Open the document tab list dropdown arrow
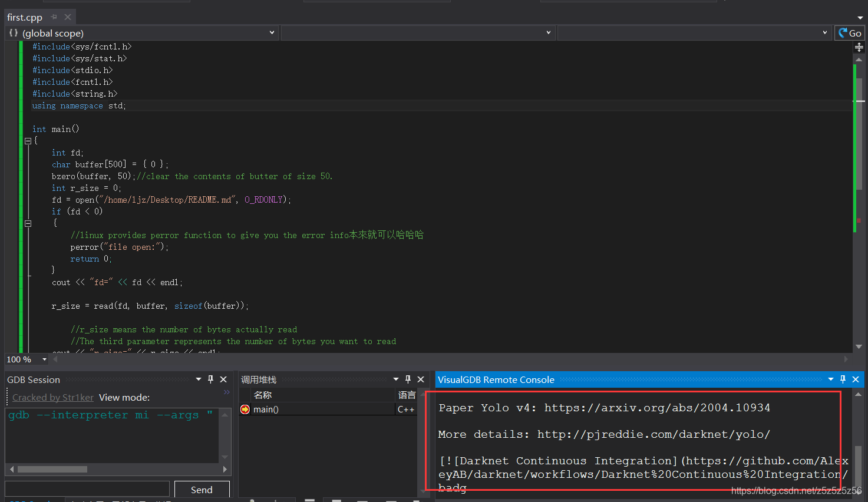This screenshot has width=868, height=502. coord(860,18)
